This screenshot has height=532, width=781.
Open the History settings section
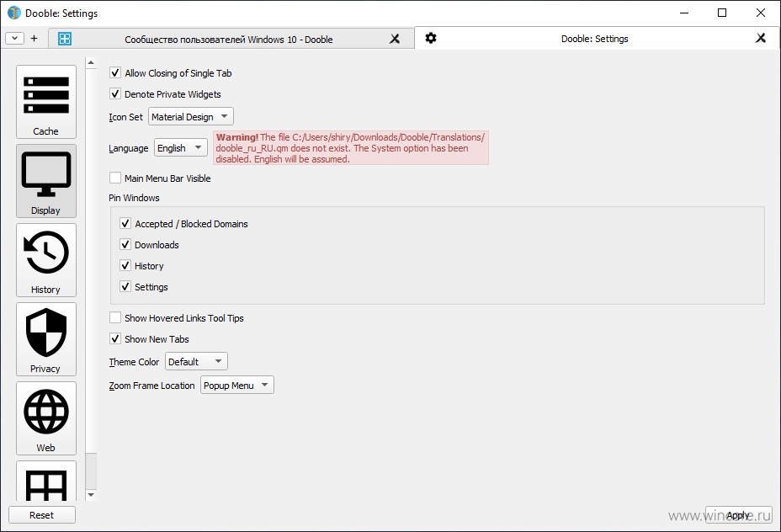tap(45, 260)
